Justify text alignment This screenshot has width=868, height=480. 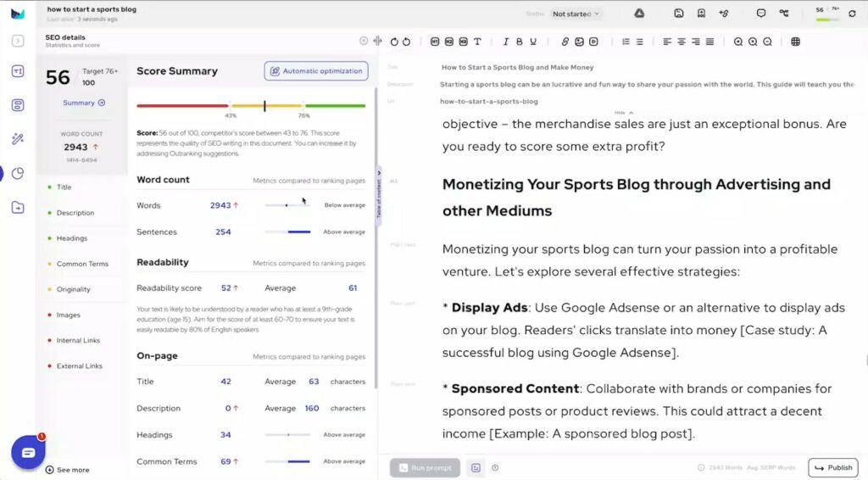pos(709,42)
